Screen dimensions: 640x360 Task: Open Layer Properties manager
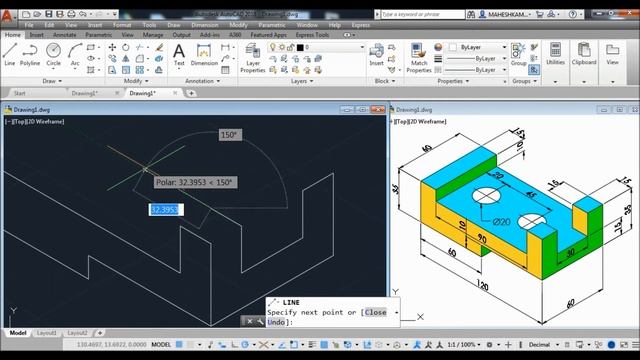point(253,58)
